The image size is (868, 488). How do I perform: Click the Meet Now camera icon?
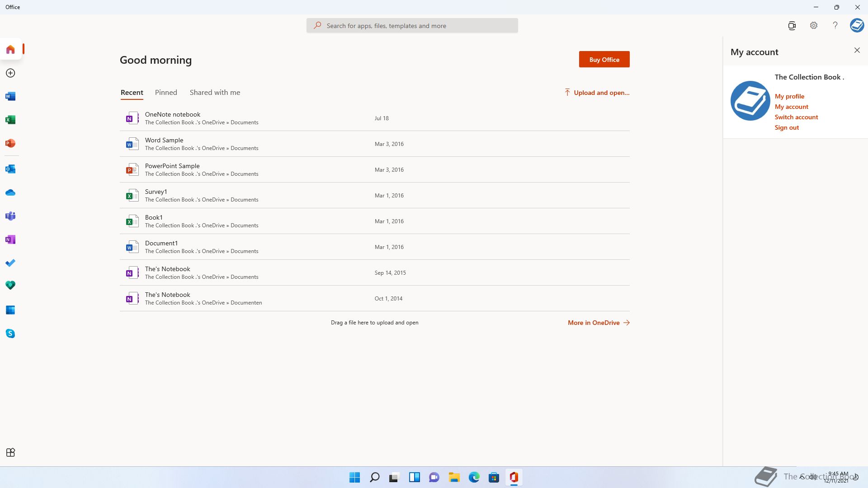click(x=792, y=26)
